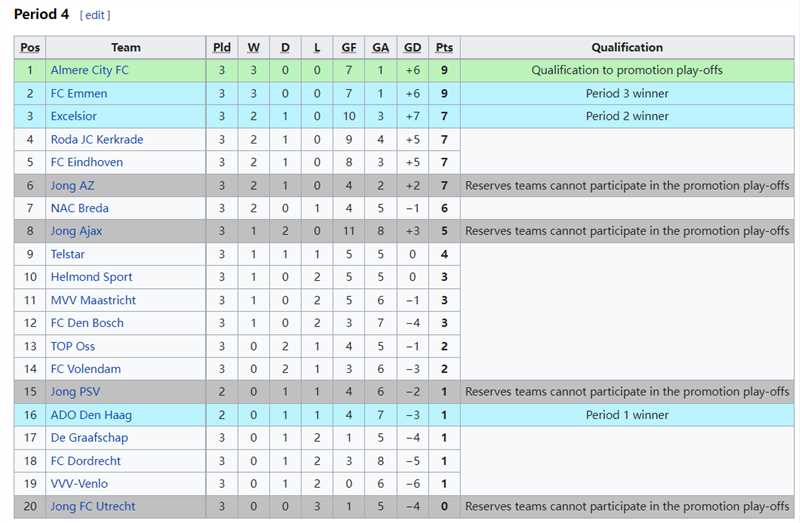800x523 pixels.
Task: Open the VVV-Venlo team link
Action: tap(80, 484)
